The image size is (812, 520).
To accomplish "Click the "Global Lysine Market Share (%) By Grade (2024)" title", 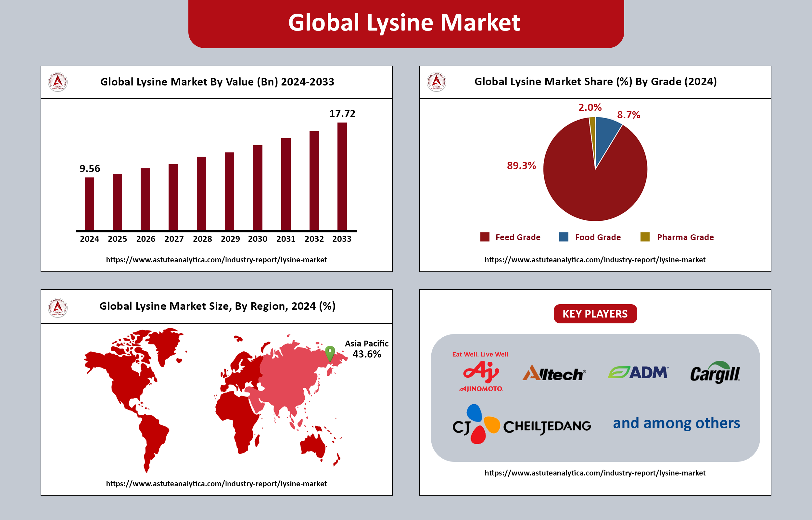I will point(595,82).
